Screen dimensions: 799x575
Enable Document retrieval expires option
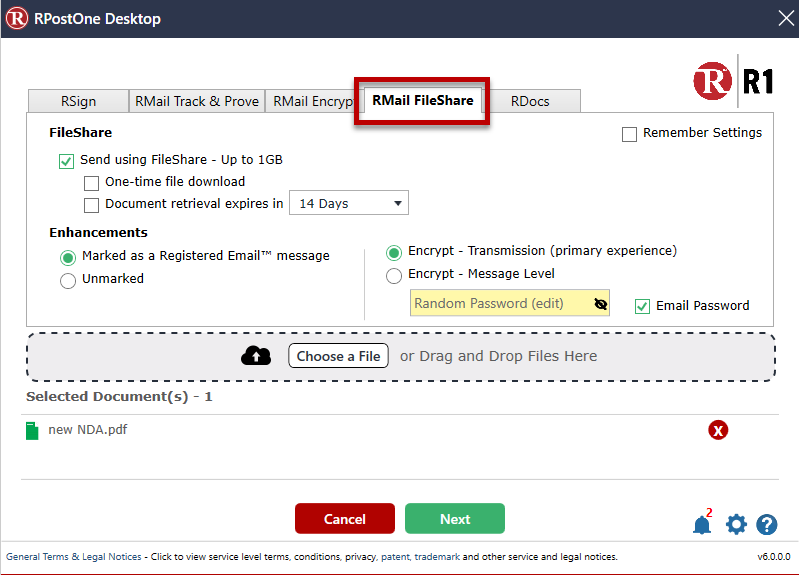pyautogui.click(x=91, y=205)
